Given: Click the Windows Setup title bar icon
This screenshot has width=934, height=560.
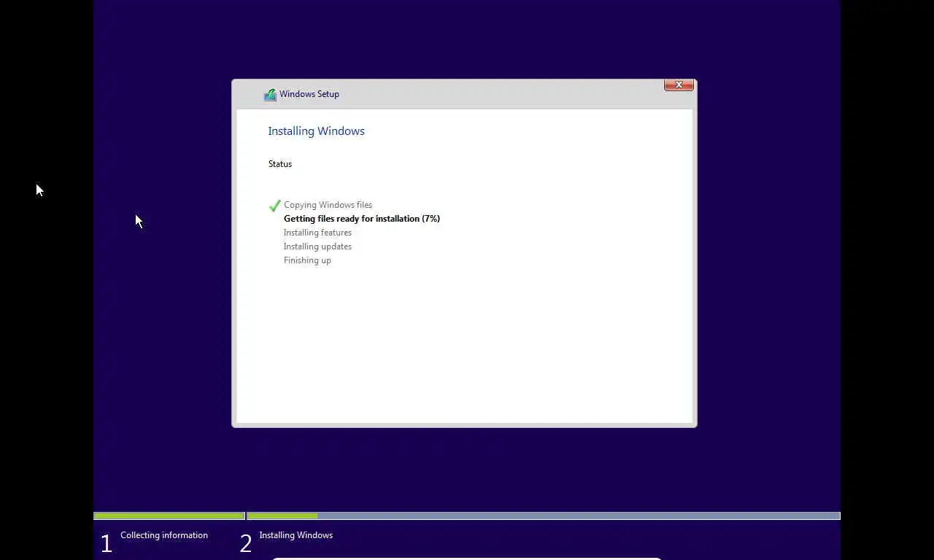Looking at the screenshot, I should [270, 94].
